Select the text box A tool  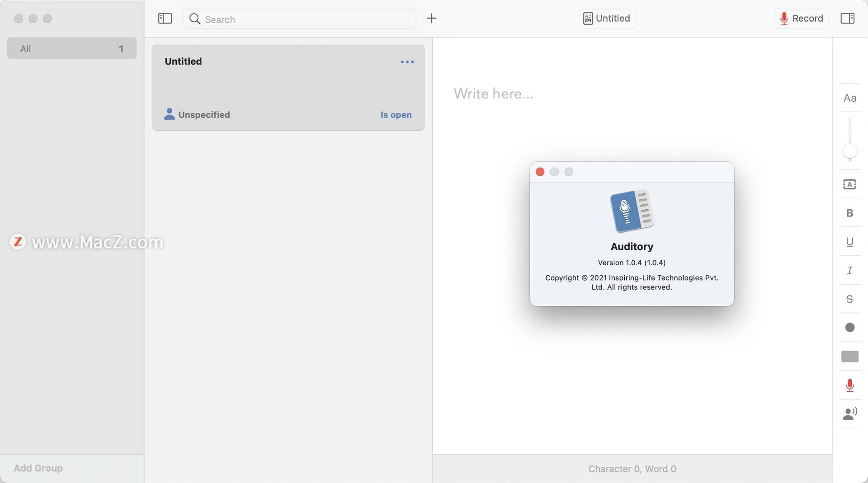(x=850, y=184)
